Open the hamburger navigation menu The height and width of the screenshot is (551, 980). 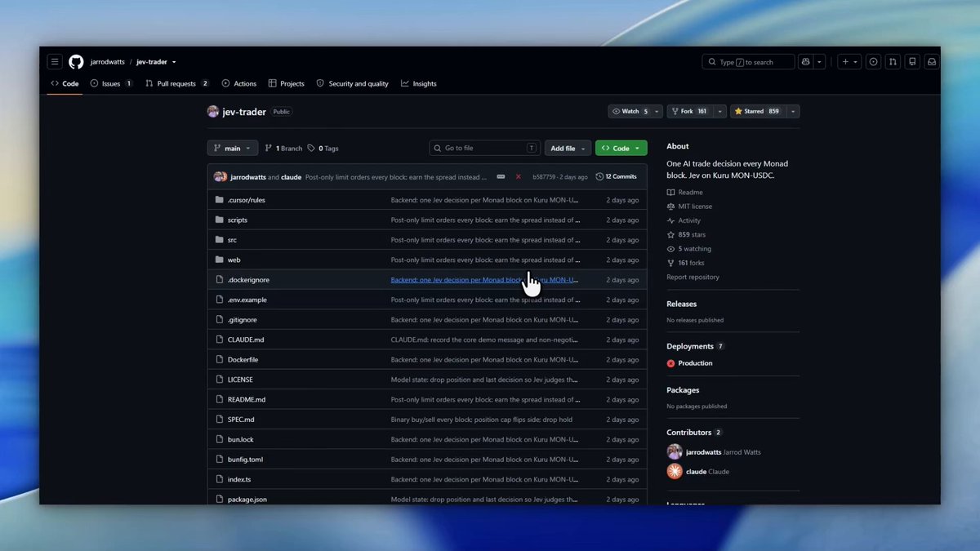55,62
